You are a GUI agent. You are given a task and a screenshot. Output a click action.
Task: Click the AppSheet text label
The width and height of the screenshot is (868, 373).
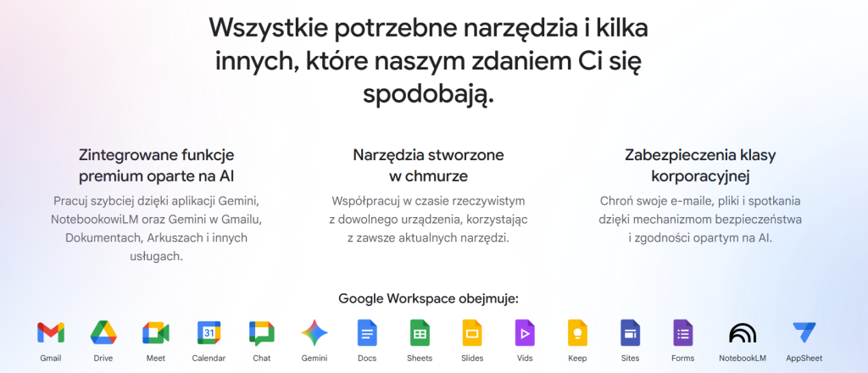point(804,358)
